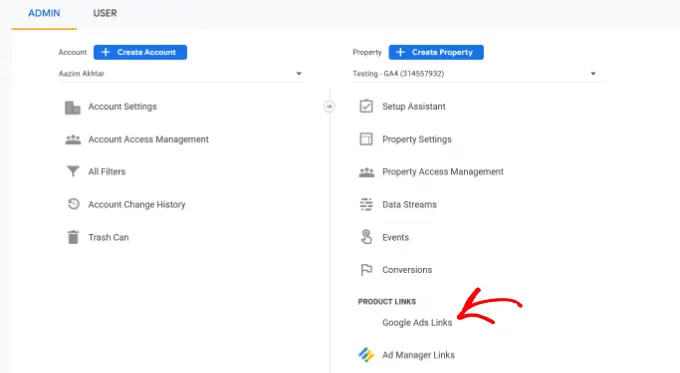Open All Filters

pyautogui.click(x=107, y=172)
